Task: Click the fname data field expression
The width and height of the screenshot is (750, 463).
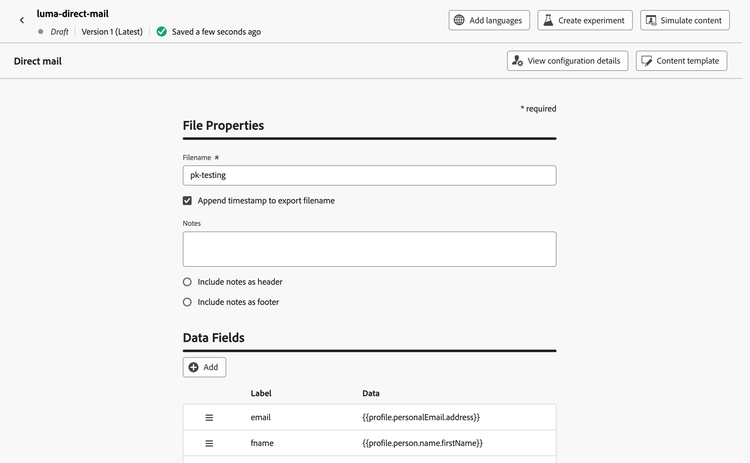Action: click(423, 443)
